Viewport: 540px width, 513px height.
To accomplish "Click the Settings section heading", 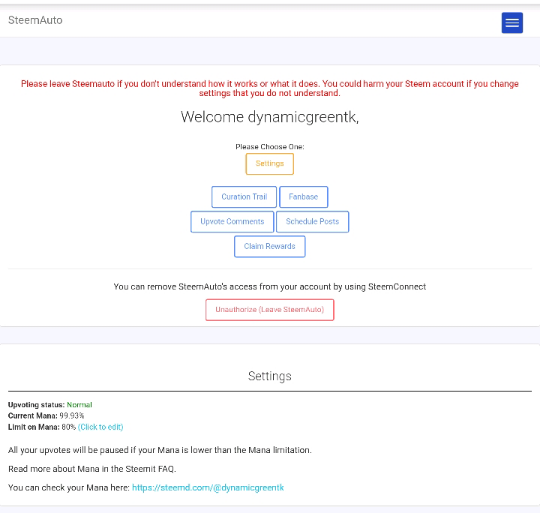I will 270,376.
